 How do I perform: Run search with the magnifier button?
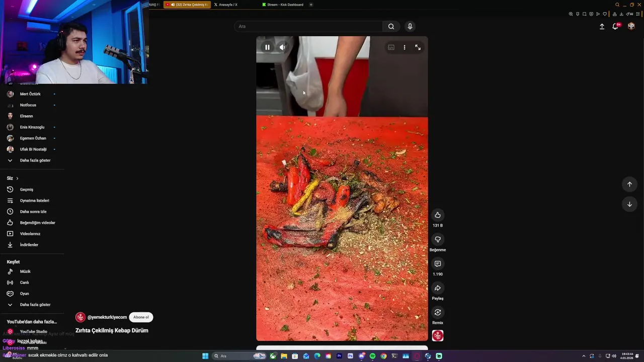point(391,26)
